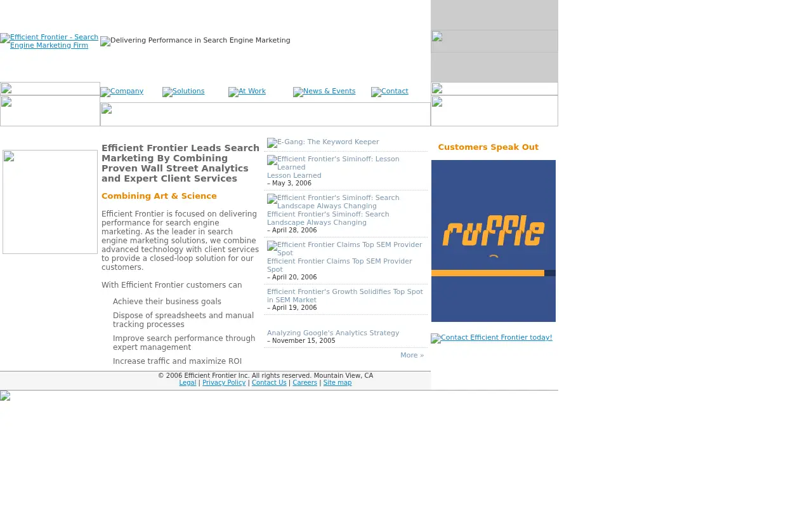The width and height of the screenshot is (812, 508).
Task: Open the Privacy Policy footer link
Action: (224, 383)
